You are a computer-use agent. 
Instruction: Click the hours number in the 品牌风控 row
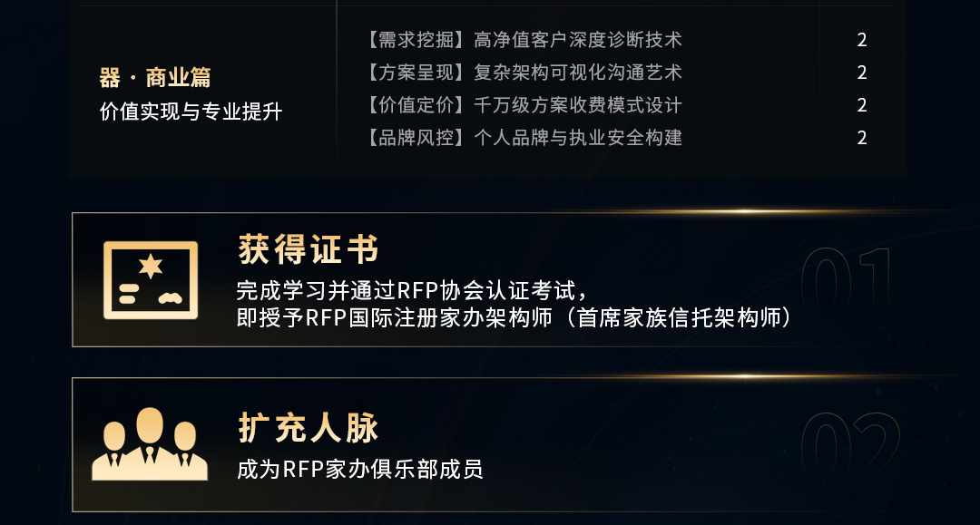[862, 138]
